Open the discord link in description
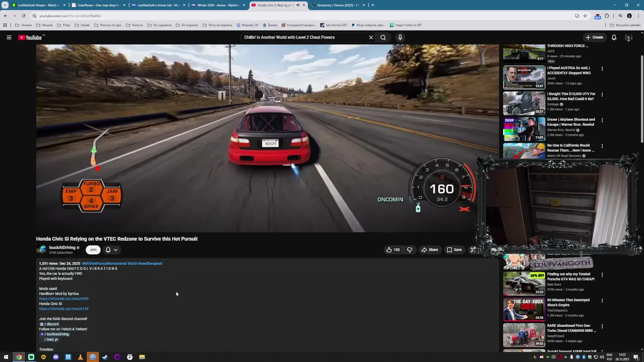The height and width of the screenshot is (362, 644). pos(49,324)
